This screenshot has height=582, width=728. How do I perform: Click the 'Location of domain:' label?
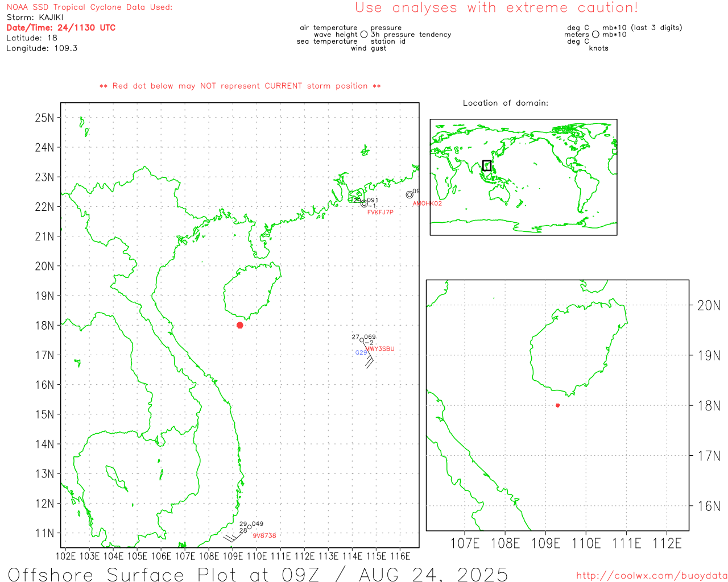pyautogui.click(x=506, y=103)
